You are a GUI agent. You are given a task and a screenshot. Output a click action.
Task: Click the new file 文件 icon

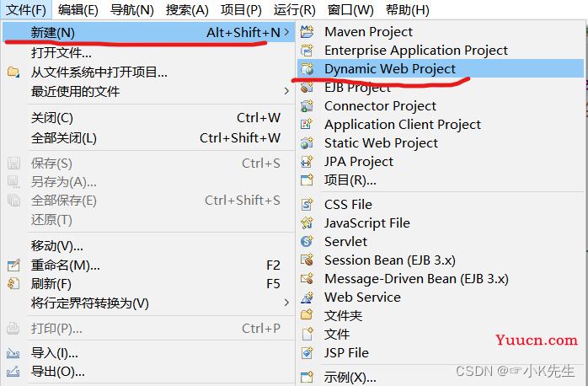pos(307,335)
